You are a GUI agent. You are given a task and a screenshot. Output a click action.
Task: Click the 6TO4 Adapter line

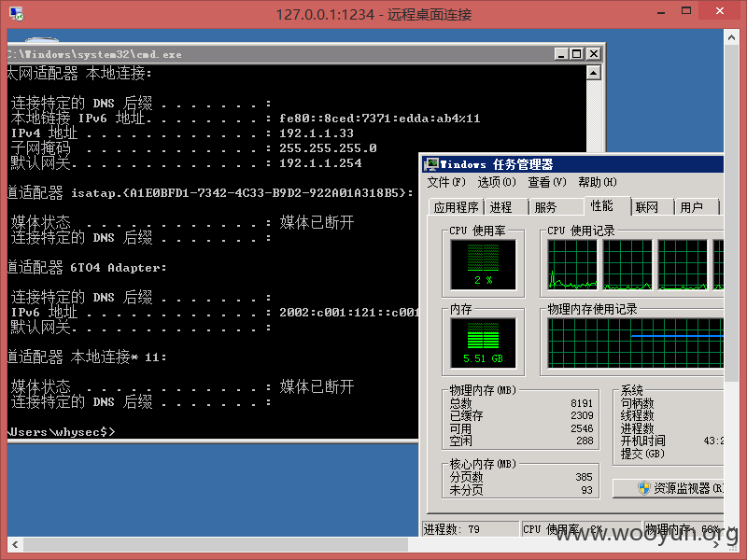[x=87, y=267]
